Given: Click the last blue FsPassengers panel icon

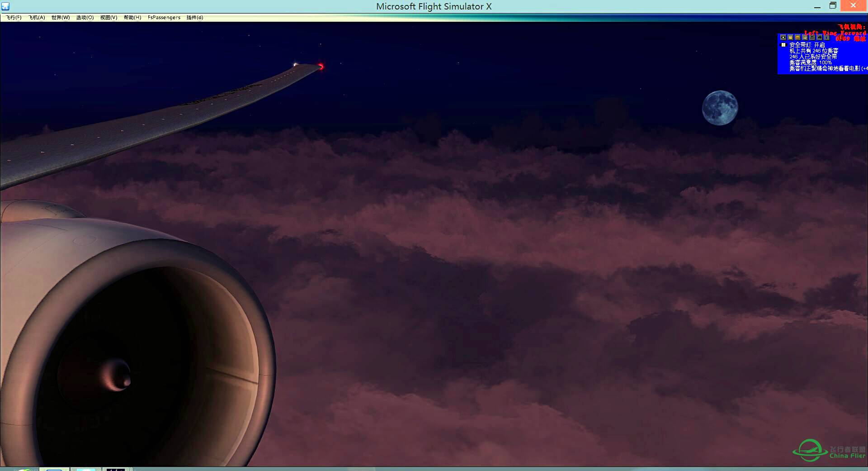Looking at the screenshot, I should [x=826, y=37].
